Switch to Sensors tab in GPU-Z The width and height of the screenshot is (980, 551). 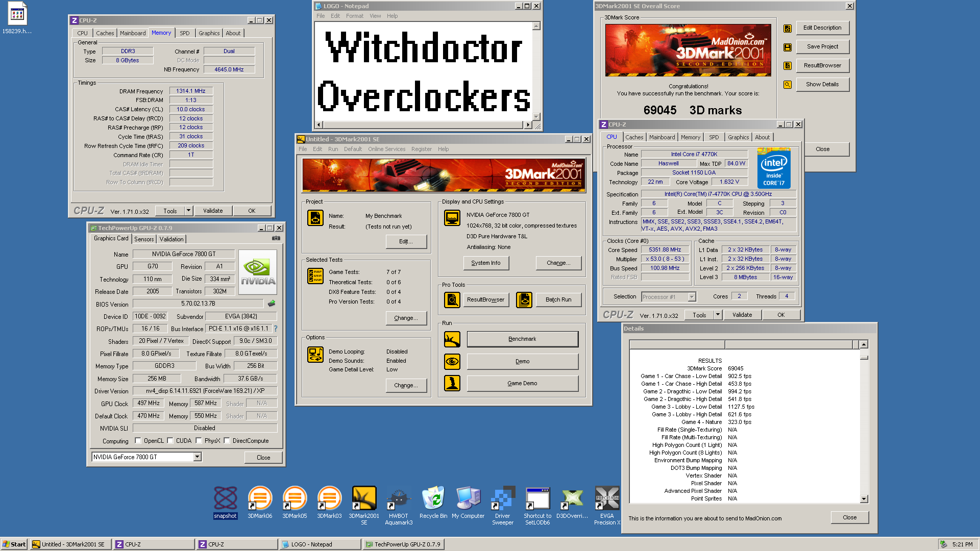144,239
